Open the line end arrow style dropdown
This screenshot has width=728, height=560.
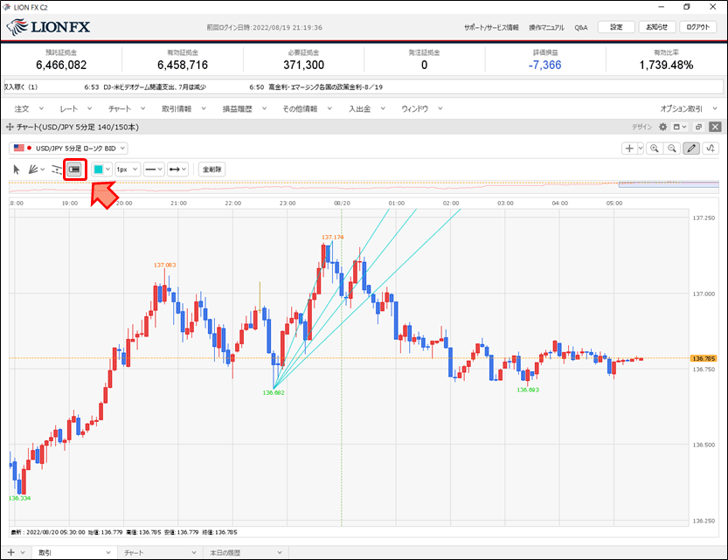(177, 169)
